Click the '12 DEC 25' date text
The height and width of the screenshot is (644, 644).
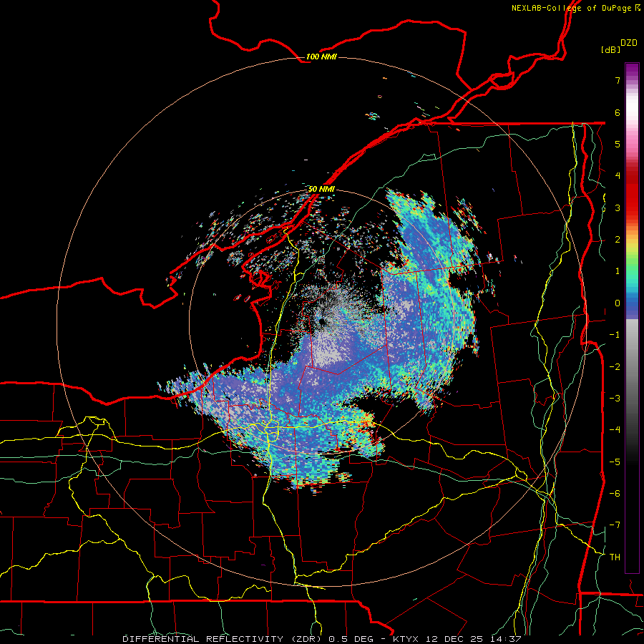pyautogui.click(x=454, y=639)
